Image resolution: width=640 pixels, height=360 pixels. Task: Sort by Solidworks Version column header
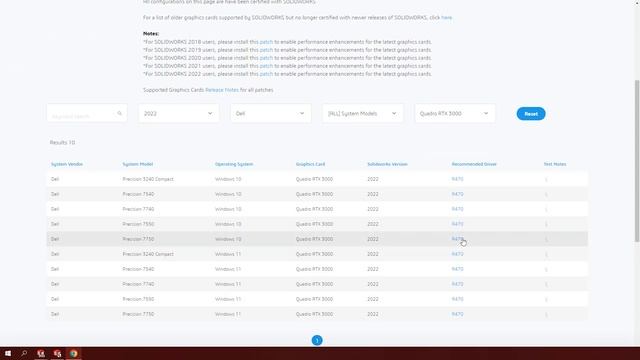pos(387,164)
